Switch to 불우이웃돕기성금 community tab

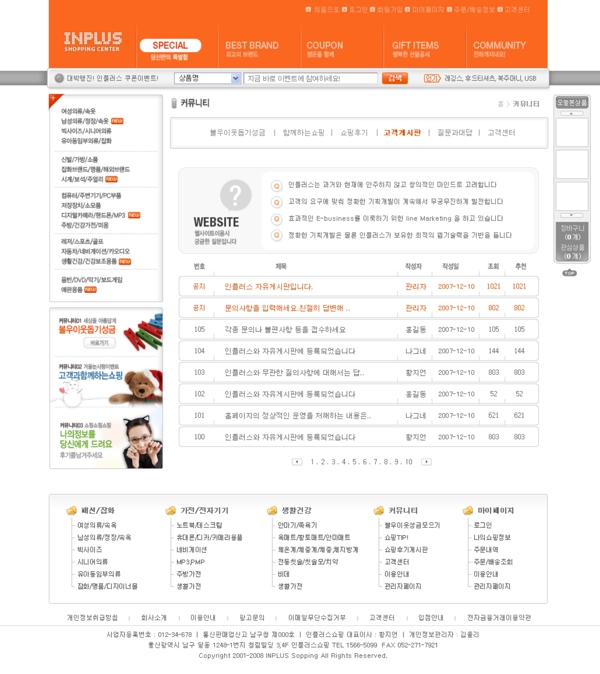(x=237, y=132)
